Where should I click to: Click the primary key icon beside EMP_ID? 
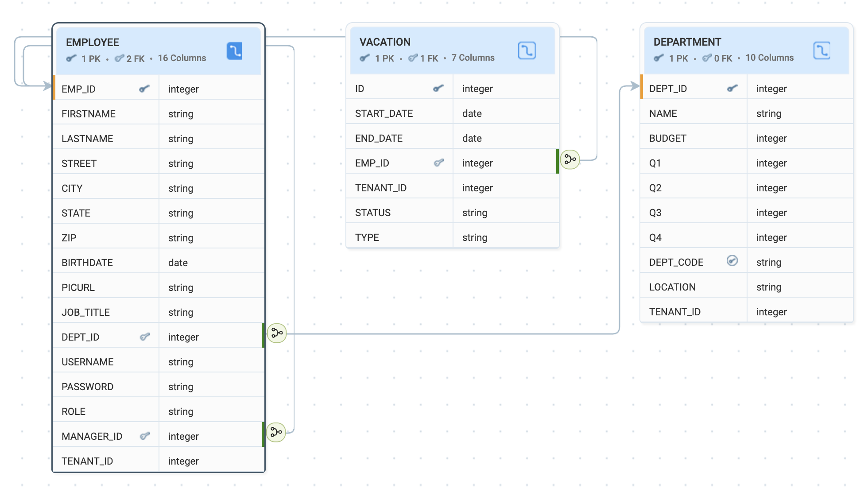(144, 89)
